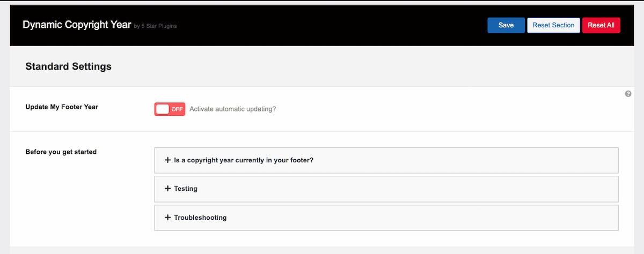The width and height of the screenshot is (644, 254).
Task: Click the white knob of the OFF switch
Action: 163,109
